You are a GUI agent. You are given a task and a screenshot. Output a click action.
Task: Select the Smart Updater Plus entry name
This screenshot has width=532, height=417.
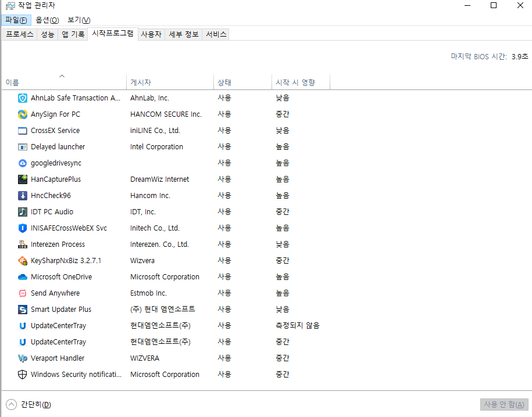pyautogui.click(x=61, y=310)
